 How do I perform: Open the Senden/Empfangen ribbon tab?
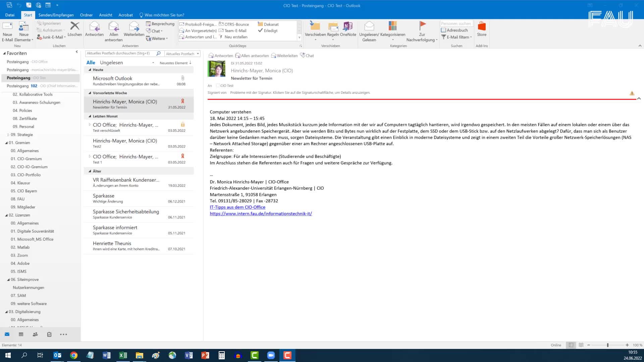pyautogui.click(x=56, y=15)
